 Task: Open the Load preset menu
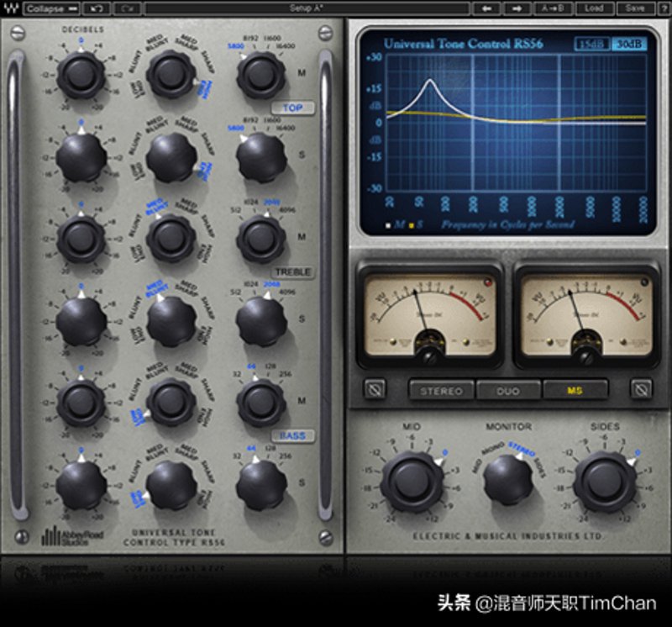pos(594,8)
